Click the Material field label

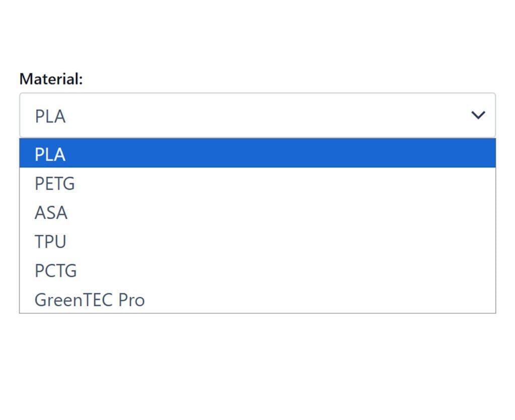[51, 79]
